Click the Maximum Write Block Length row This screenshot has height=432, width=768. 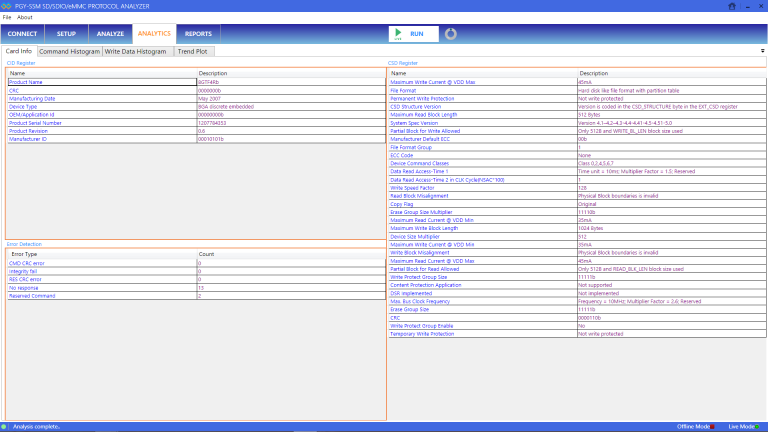tap(577, 228)
